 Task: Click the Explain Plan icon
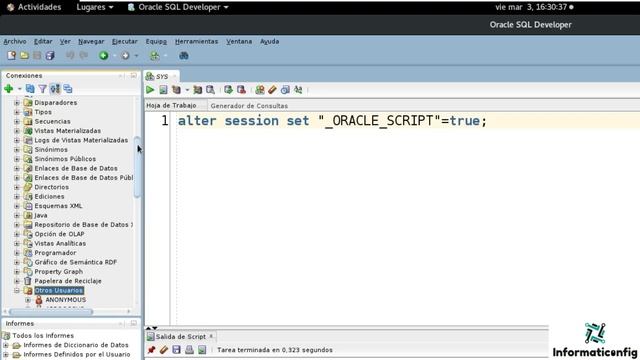tap(176, 90)
